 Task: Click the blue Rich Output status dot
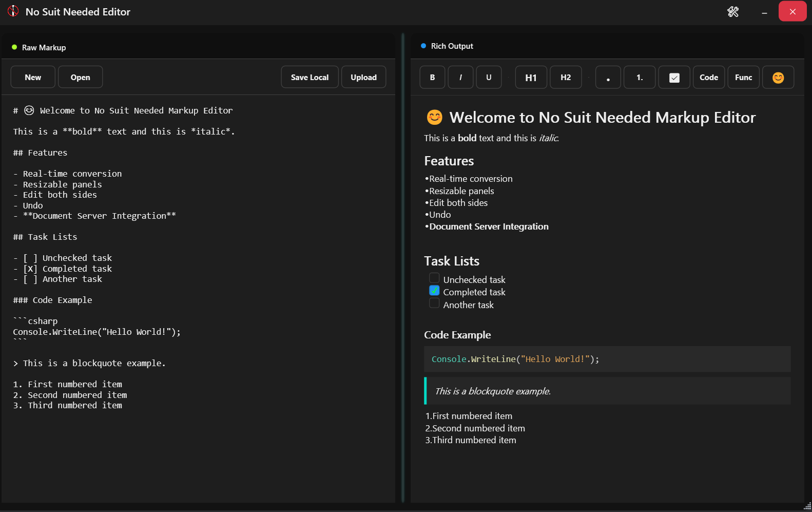[x=423, y=46]
